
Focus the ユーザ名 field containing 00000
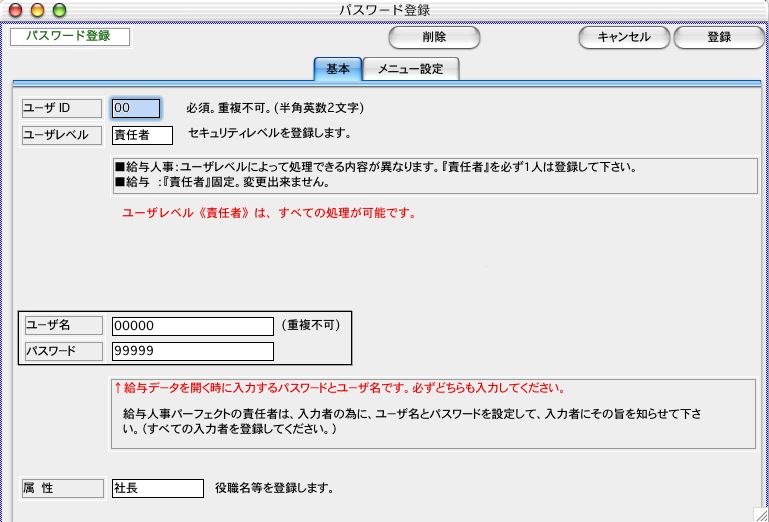pos(192,326)
